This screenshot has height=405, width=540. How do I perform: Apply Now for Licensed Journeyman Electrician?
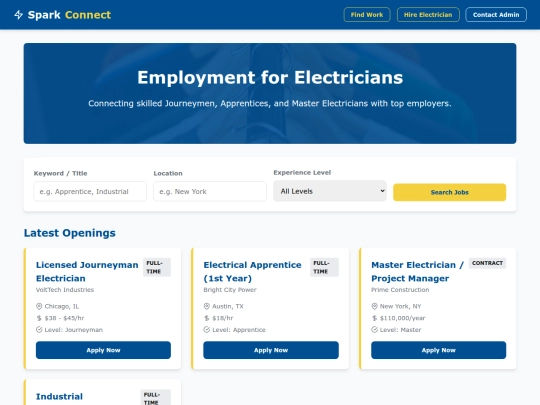pos(103,350)
